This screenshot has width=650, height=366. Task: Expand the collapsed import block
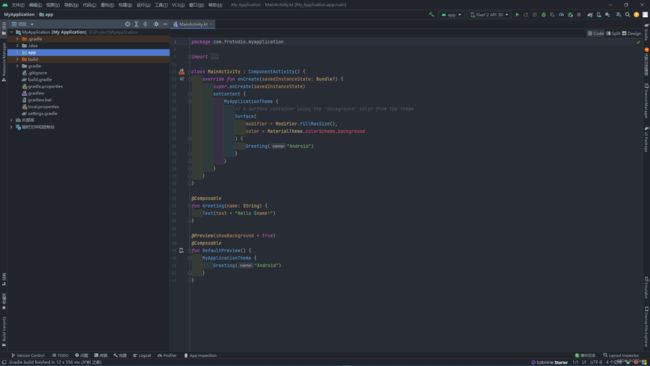coord(214,57)
